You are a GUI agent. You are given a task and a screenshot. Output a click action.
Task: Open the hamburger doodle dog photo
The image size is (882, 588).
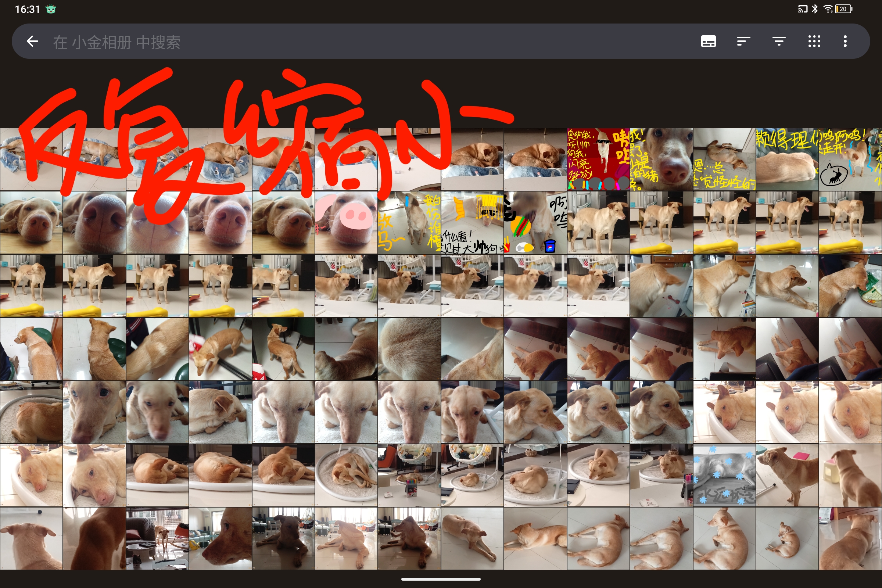pos(535,223)
